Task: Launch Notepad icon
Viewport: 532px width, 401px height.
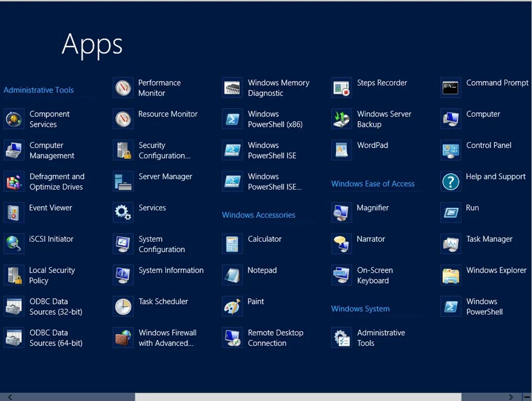Action: tap(233, 275)
